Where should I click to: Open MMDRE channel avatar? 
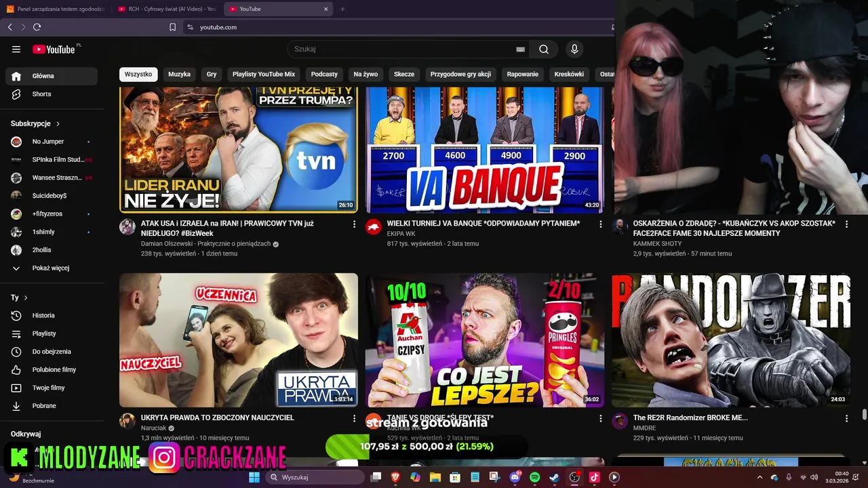[x=620, y=421]
